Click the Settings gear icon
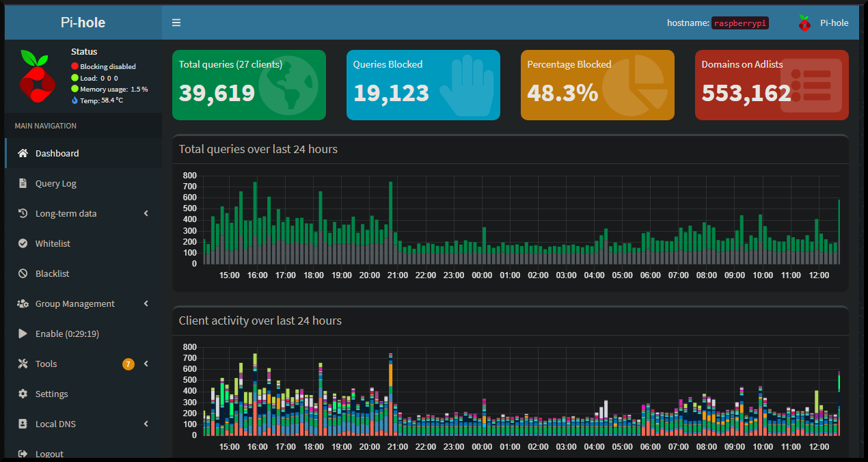The height and width of the screenshot is (462, 868). coord(23,394)
